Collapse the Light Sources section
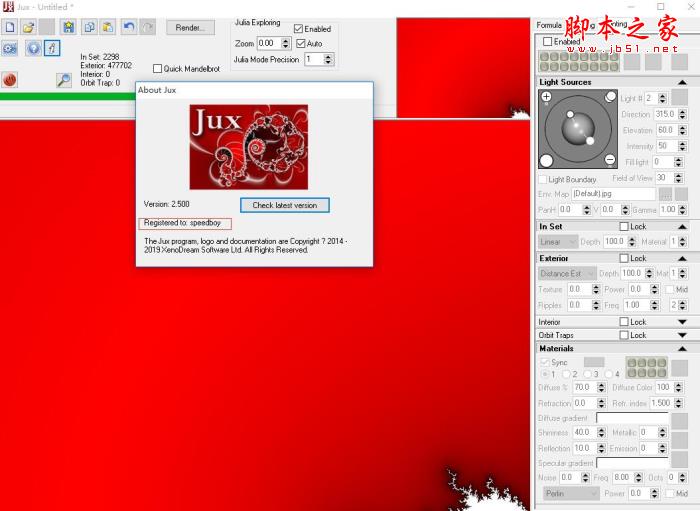The image size is (700, 511). point(682,82)
